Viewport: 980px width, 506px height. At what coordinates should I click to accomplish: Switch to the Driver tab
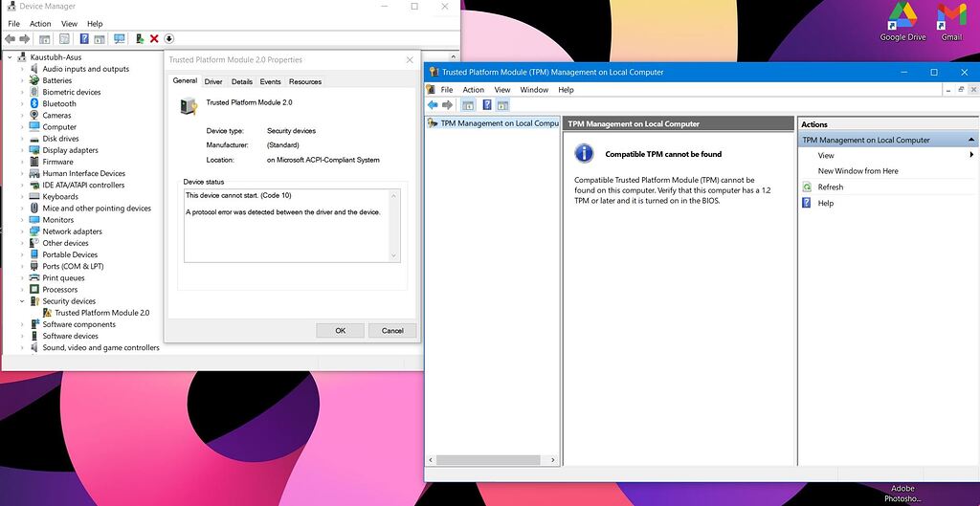coord(213,82)
